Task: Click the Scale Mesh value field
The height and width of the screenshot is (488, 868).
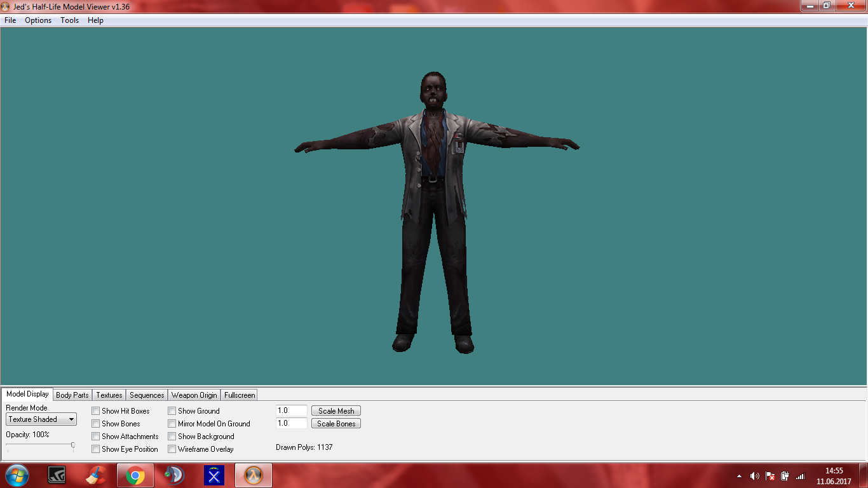Action: coord(292,411)
